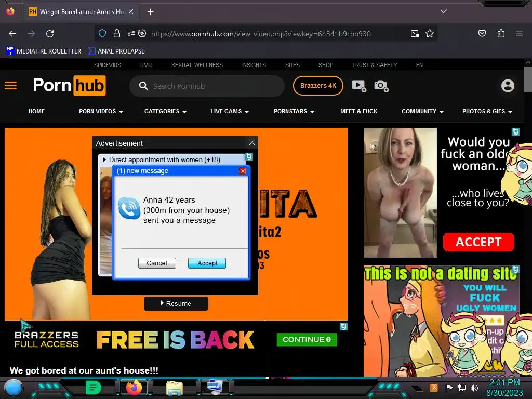Click the upload photo camera icon
The height and width of the screenshot is (399, 532).
[381, 86]
